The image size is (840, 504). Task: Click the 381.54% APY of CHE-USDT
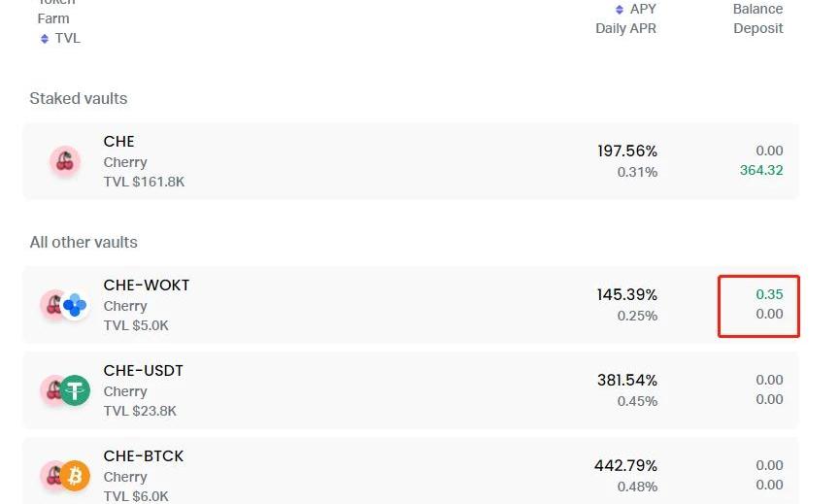[627, 381]
